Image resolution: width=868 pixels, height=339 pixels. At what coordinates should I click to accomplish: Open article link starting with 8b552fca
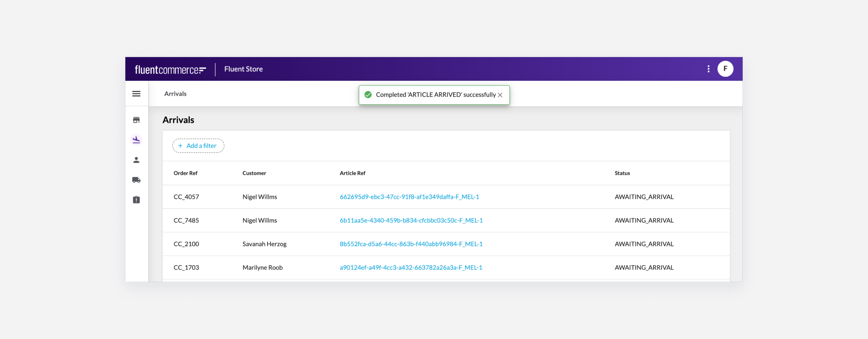pyautogui.click(x=411, y=244)
